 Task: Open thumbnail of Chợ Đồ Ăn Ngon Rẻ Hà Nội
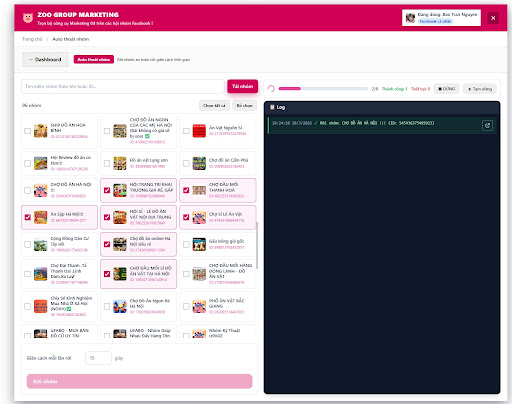tap(120, 306)
